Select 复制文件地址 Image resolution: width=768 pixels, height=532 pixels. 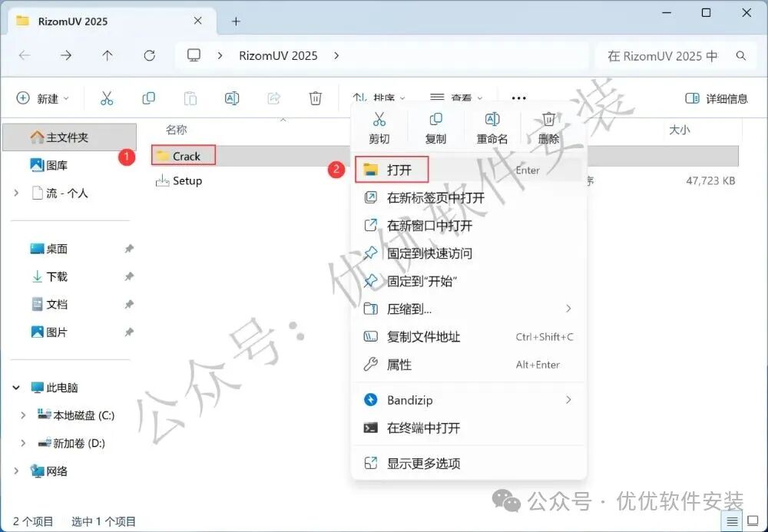coord(468,337)
